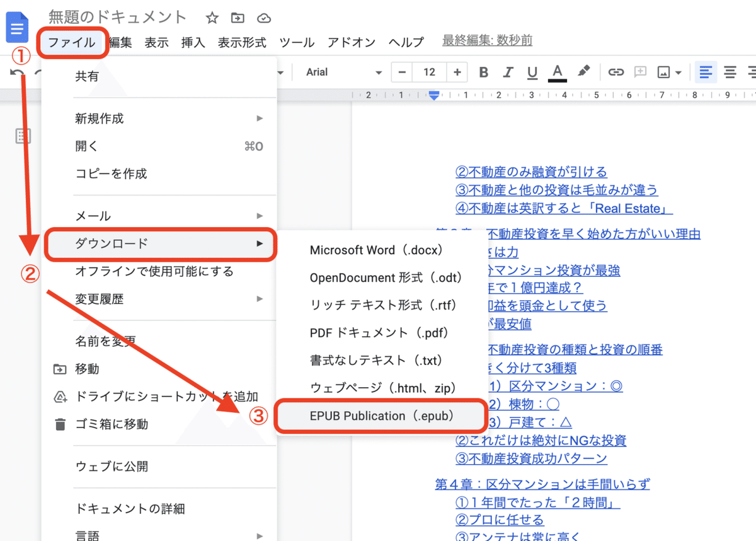Open the 編集 menu
Viewport: 756px width, 541px height.
tap(120, 42)
